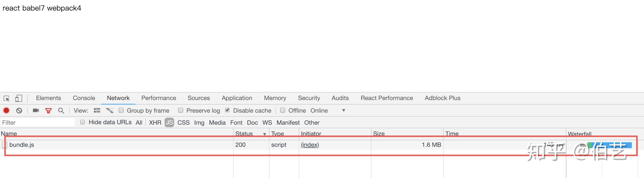Open search with the magnifier icon
This screenshot has height=178, width=644.
(61, 110)
